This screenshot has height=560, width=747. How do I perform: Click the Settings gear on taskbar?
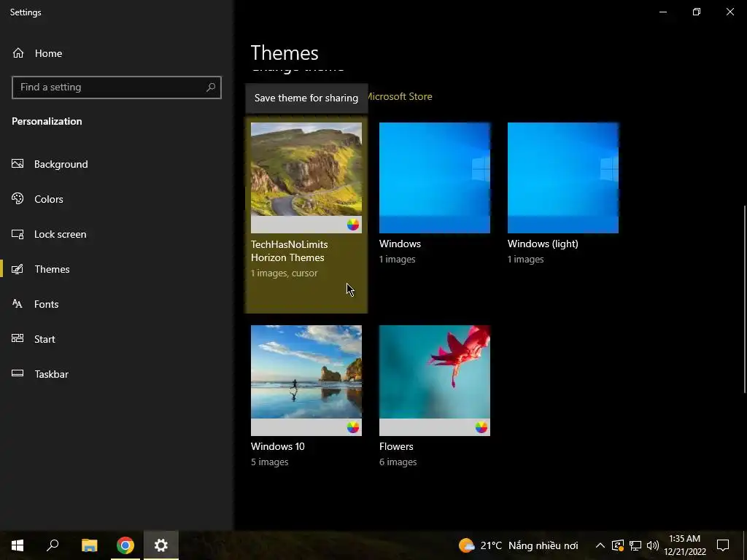click(161, 545)
